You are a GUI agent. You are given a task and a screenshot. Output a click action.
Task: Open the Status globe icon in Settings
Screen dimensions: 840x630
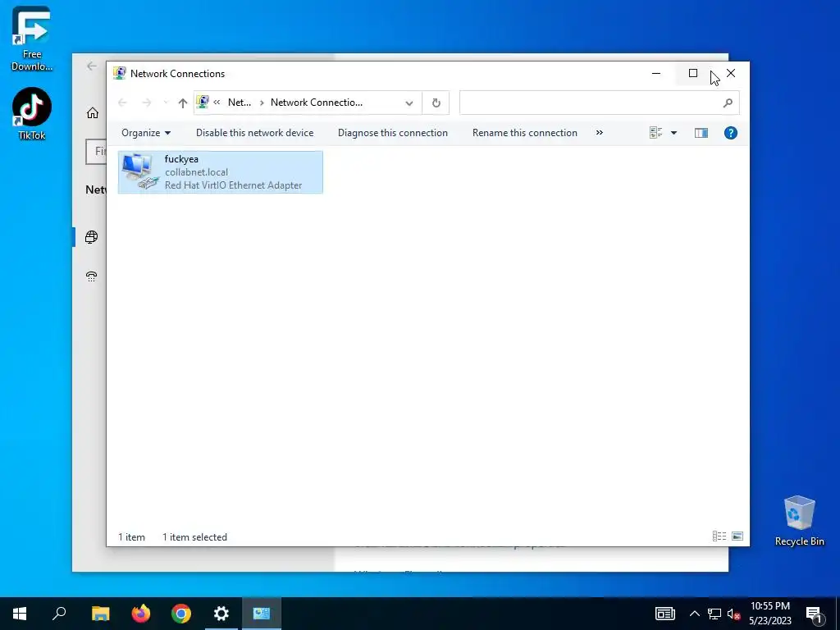pyautogui.click(x=92, y=237)
